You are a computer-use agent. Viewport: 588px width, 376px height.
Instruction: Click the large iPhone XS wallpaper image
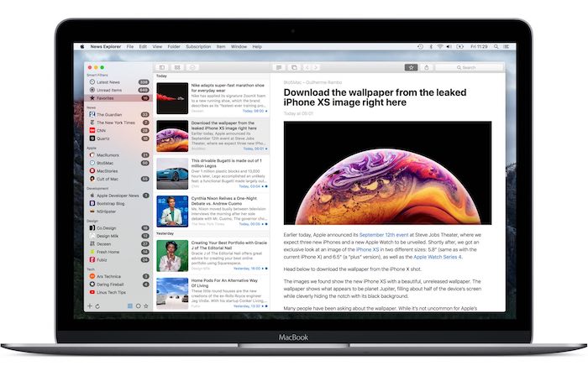point(387,173)
